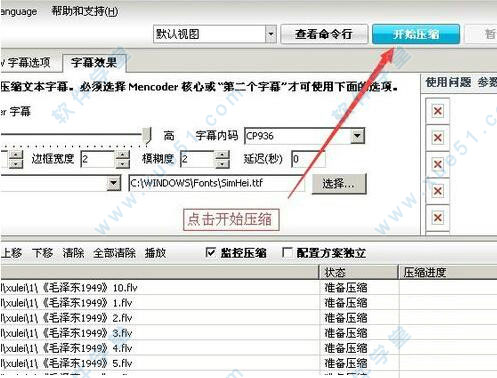Open the 使用问题 panel tab
This screenshot has height=378, width=497.
pos(448,82)
